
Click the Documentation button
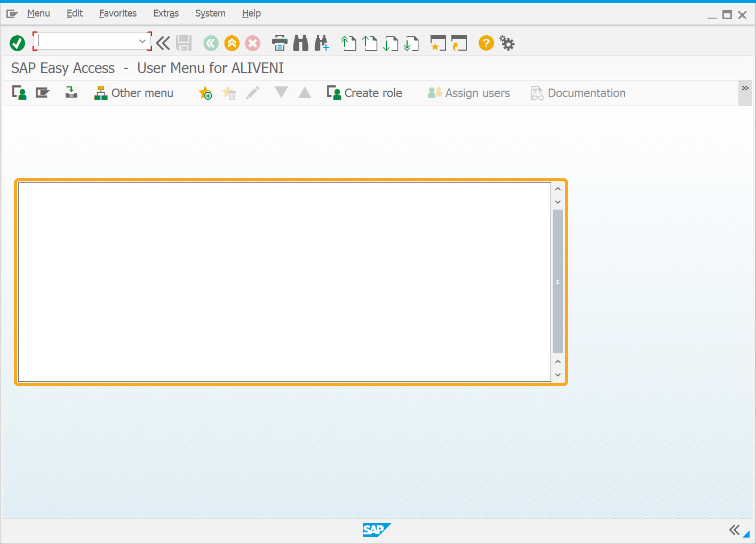pos(578,93)
